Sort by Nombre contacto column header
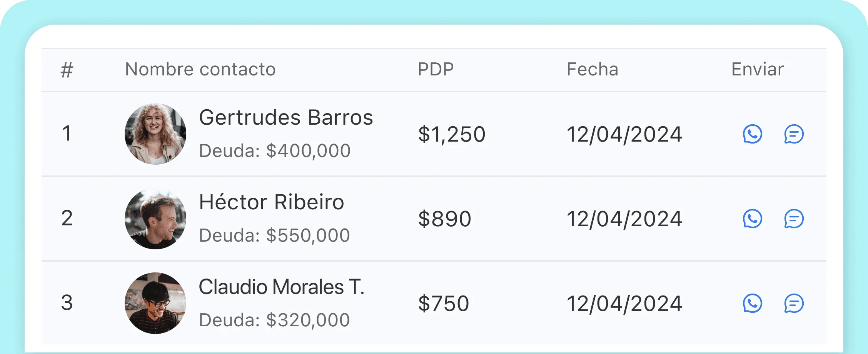The image size is (868, 354). coord(200,70)
